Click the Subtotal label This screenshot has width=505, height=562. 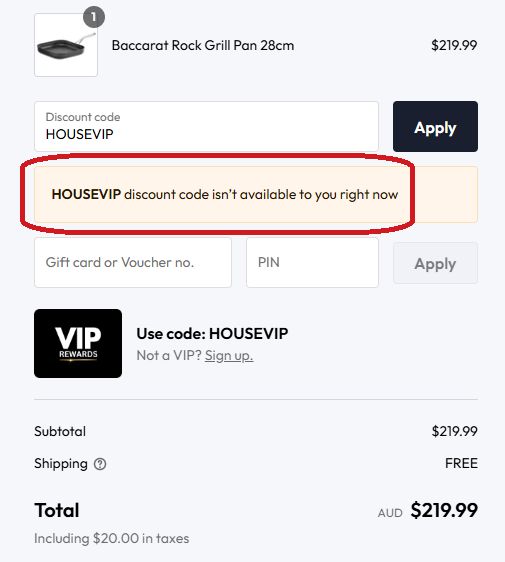coord(60,431)
